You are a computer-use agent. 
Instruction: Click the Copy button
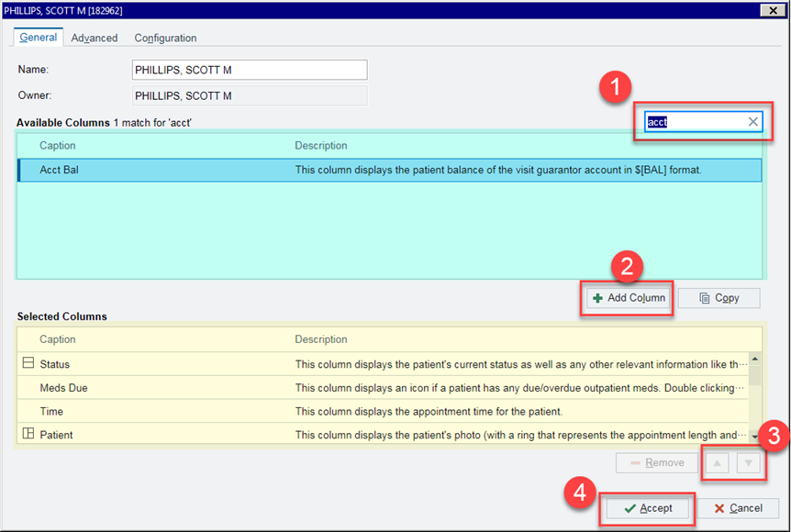coord(719,298)
